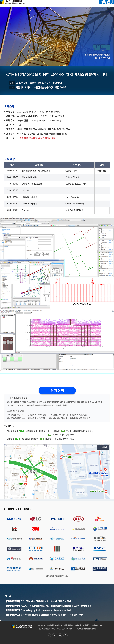This screenshot has height=644, width=114.
Task: Click the KIA corporate logo
Action: pyautogui.click(x=78, y=519)
